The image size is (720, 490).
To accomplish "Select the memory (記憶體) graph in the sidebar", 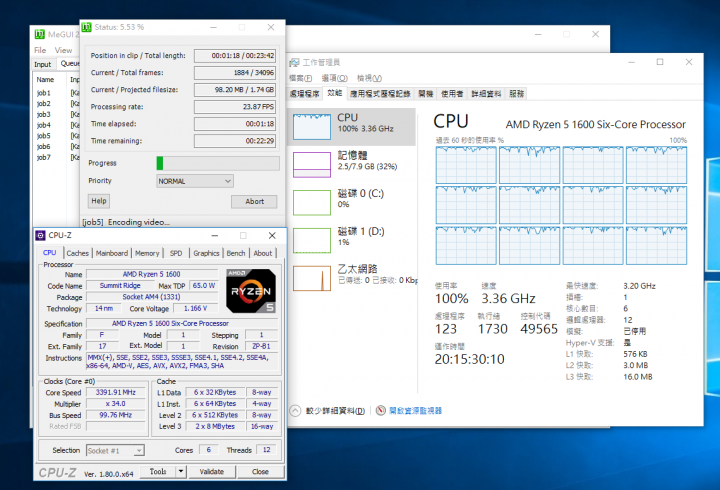I will coord(312,164).
